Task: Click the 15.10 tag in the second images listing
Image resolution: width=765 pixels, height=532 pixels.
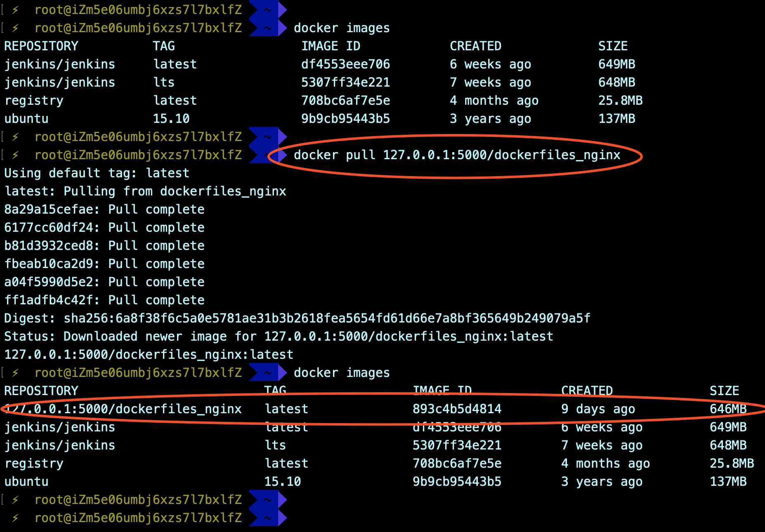Action: (x=283, y=482)
